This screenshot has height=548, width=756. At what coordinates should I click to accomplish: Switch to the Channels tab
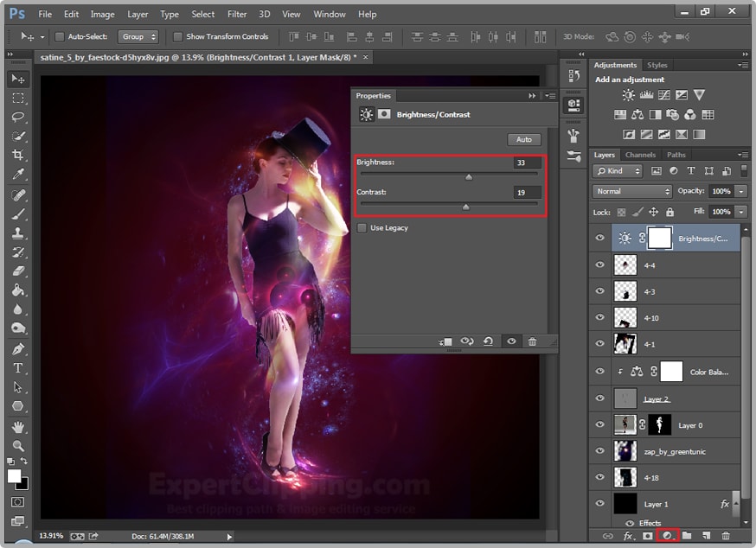click(x=639, y=155)
